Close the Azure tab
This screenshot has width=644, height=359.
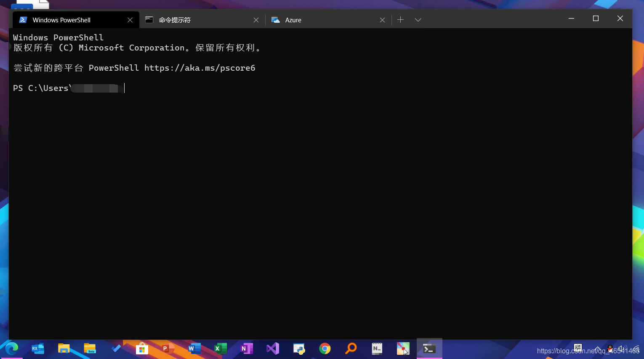[x=382, y=20]
